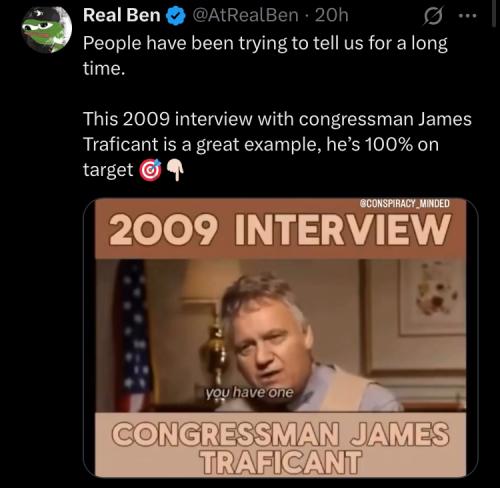This screenshot has height=488, width=500.
Task: Open the Pepe frog profile avatar
Action: point(47,30)
